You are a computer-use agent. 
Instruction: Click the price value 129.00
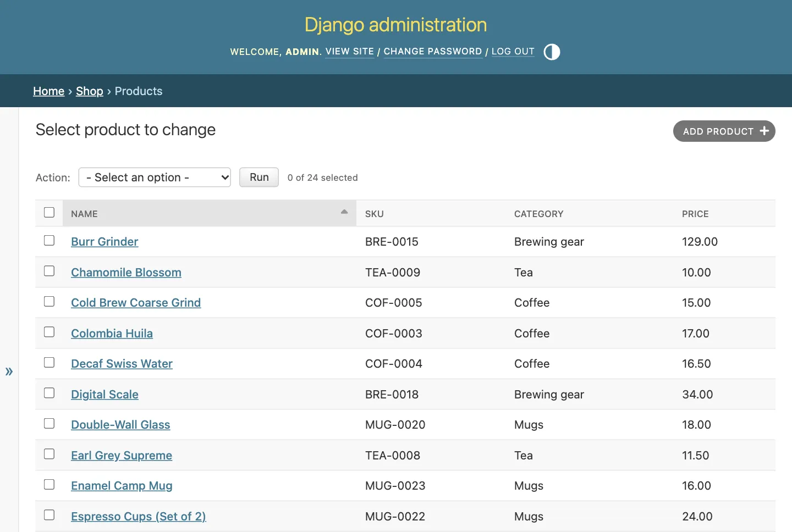700,242
